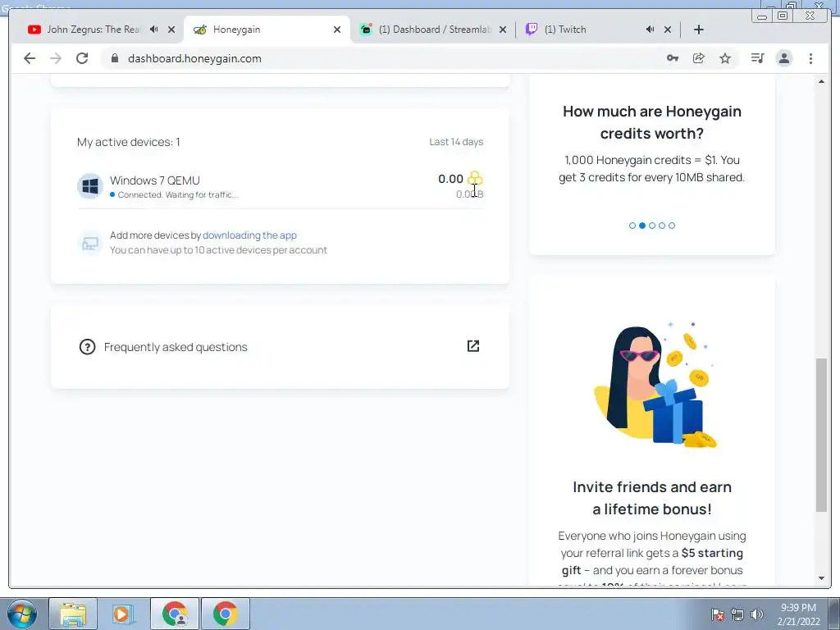840x630 pixels.
Task: Select the first Chrome taskbar icon
Action: pyautogui.click(x=175, y=614)
